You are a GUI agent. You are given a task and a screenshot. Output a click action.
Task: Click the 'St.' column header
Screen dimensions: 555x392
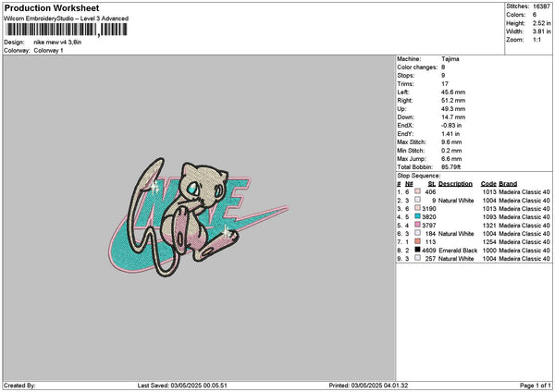tap(432, 184)
